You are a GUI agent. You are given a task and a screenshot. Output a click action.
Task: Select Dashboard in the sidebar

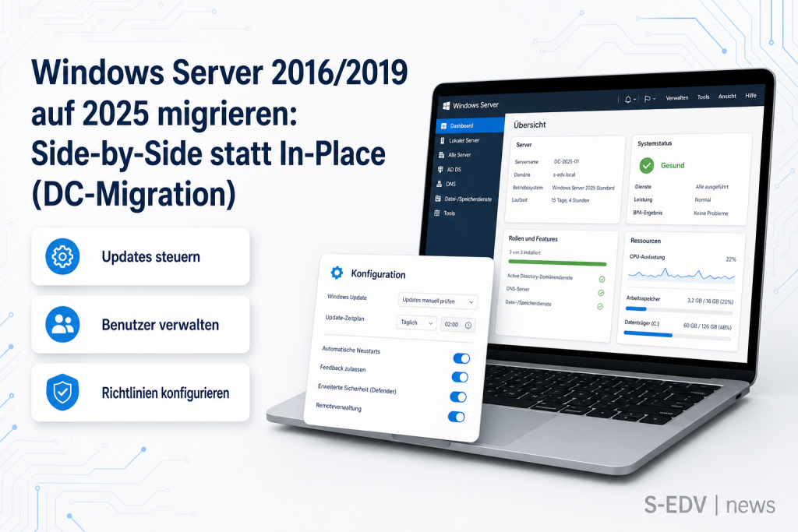pyautogui.click(x=471, y=125)
